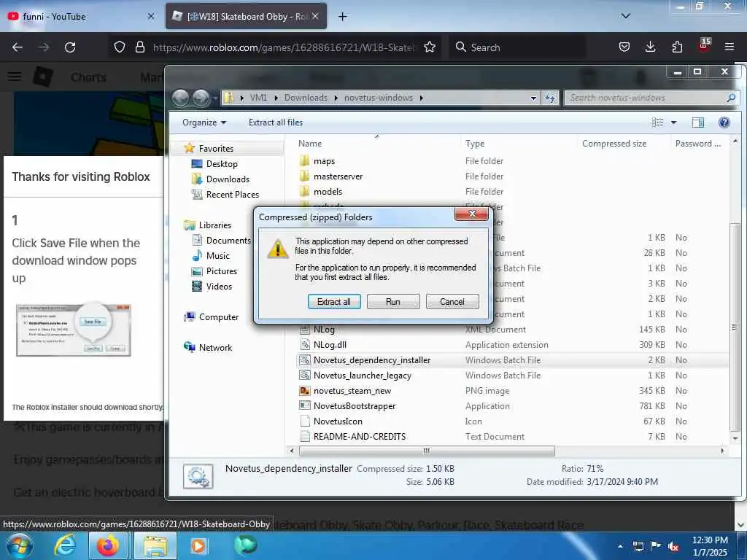The height and width of the screenshot is (560, 747).
Task: Open Videos library
Action: pyautogui.click(x=219, y=286)
